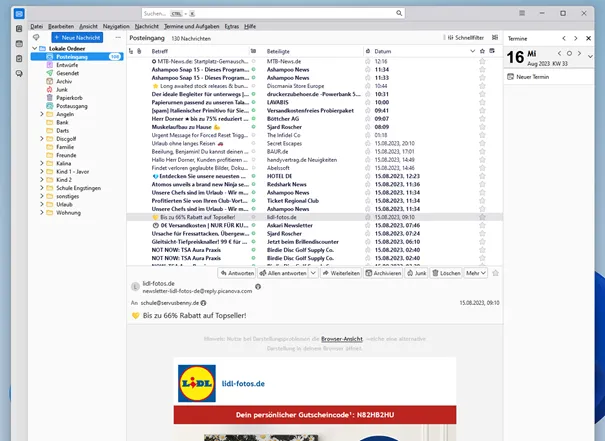Open the Nachricht menu
605x441 pixels.
click(x=147, y=26)
